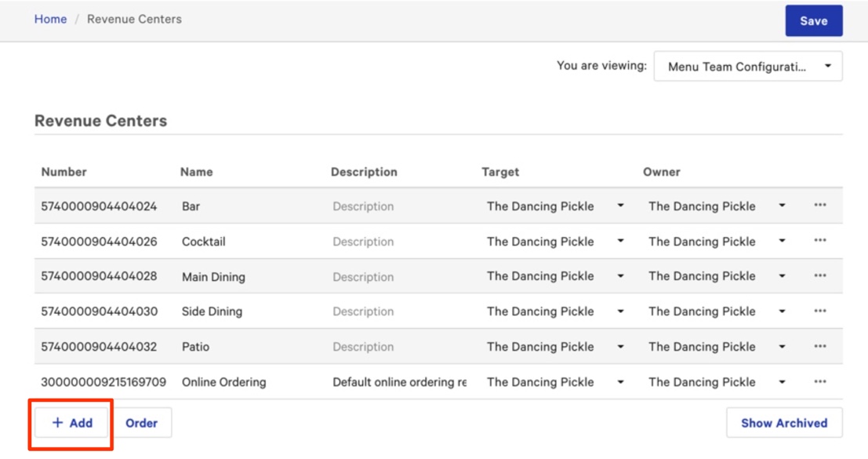This screenshot has width=868, height=459.
Task: Open more actions for Side Dining row
Action: (819, 311)
